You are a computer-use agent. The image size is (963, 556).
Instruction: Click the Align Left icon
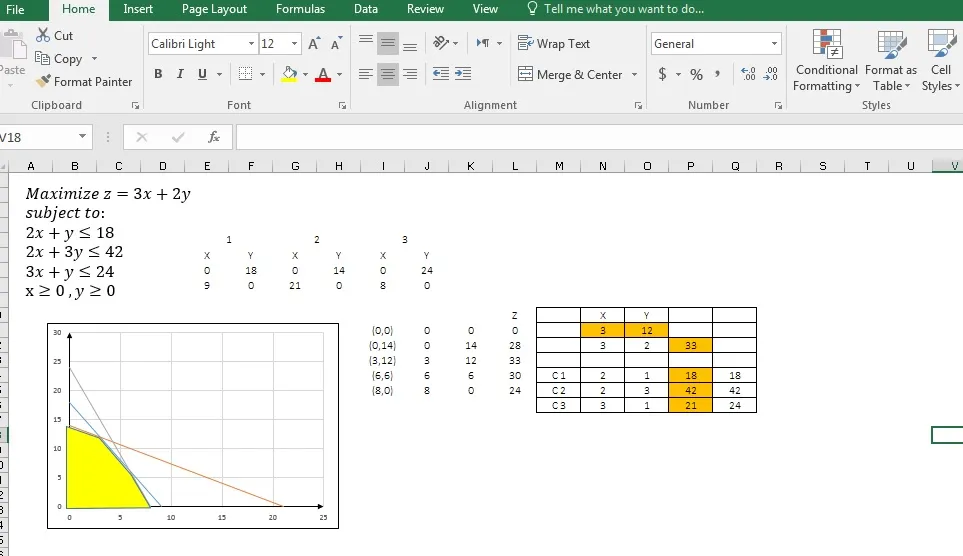pos(365,74)
